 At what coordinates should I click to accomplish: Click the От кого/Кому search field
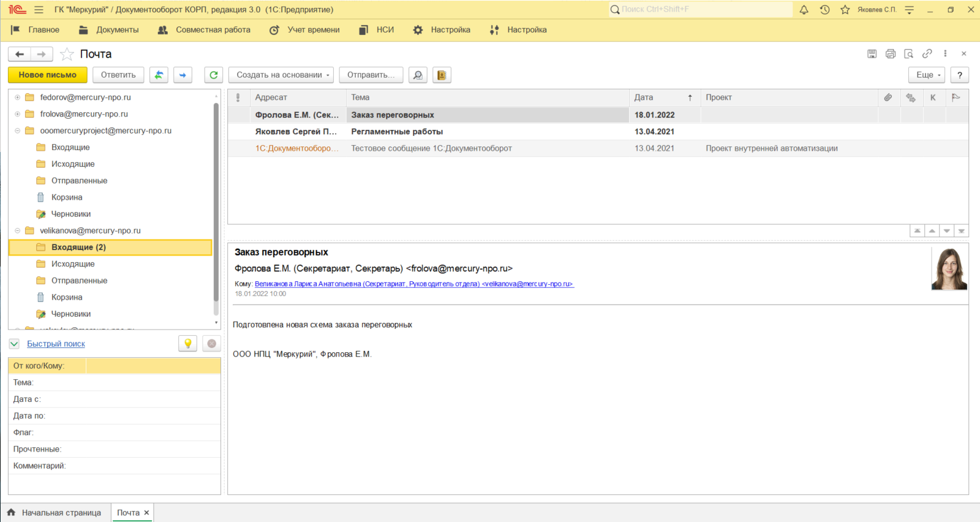pos(153,366)
